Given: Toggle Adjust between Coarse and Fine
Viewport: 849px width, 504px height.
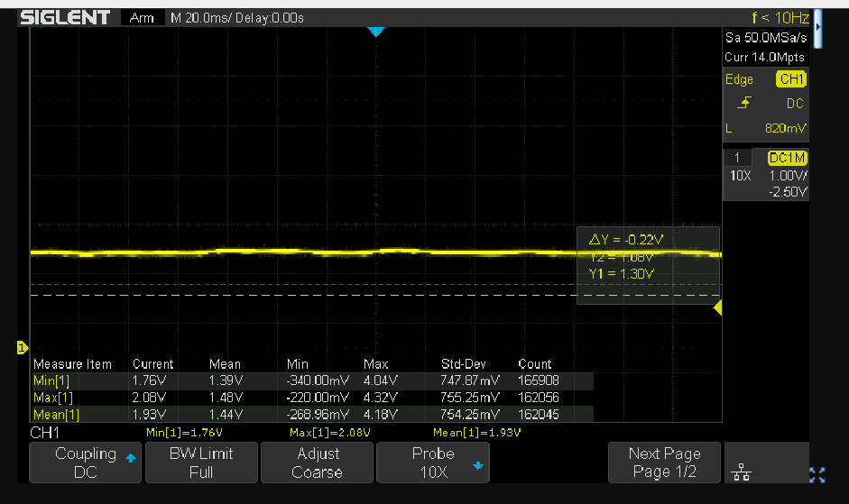Looking at the screenshot, I should click(317, 463).
